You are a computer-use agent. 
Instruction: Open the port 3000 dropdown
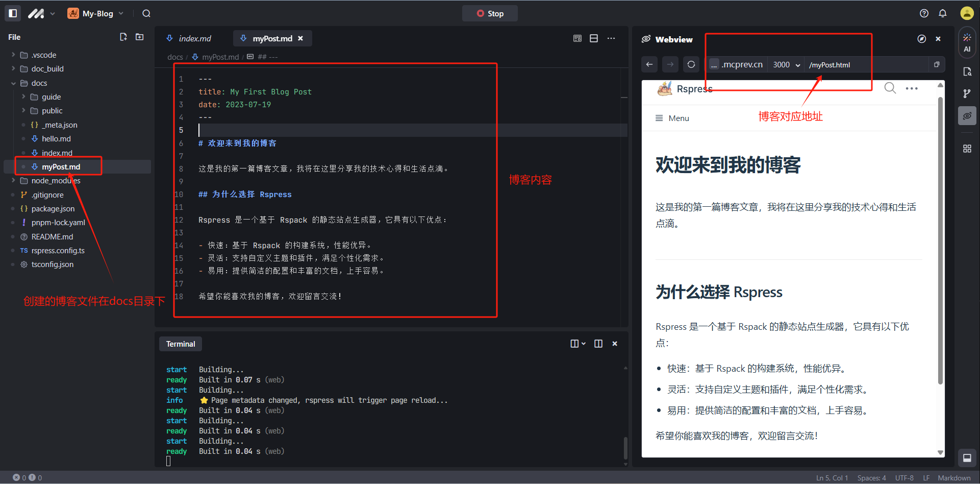coord(786,65)
